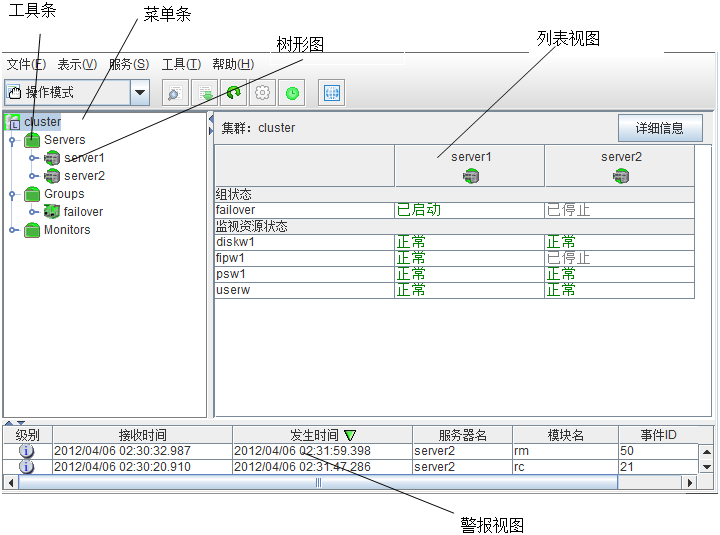The width and height of the screenshot is (720, 535).
Task: Click the log collection toolbar icon
Action: pos(204,93)
